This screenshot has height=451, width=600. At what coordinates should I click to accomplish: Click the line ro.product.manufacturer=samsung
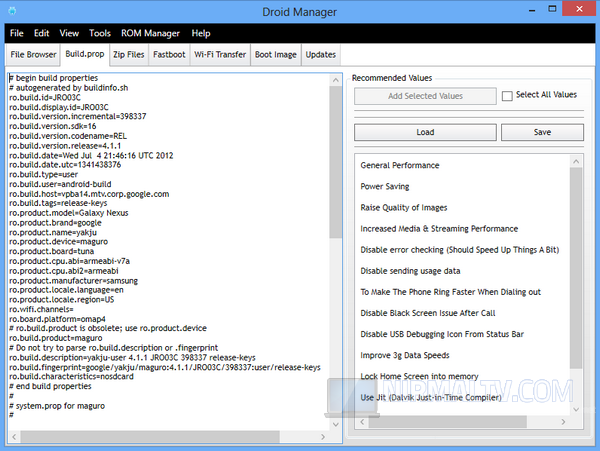pos(73,280)
